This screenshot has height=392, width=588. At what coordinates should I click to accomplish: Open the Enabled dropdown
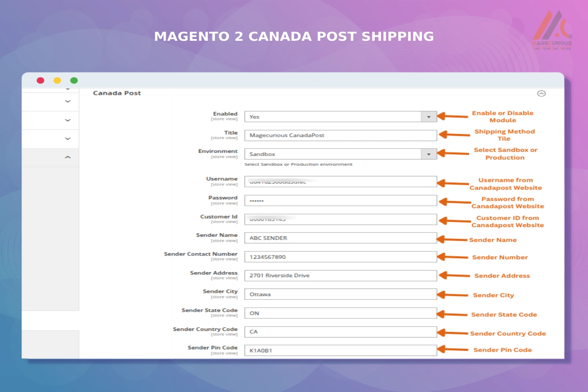click(x=428, y=117)
